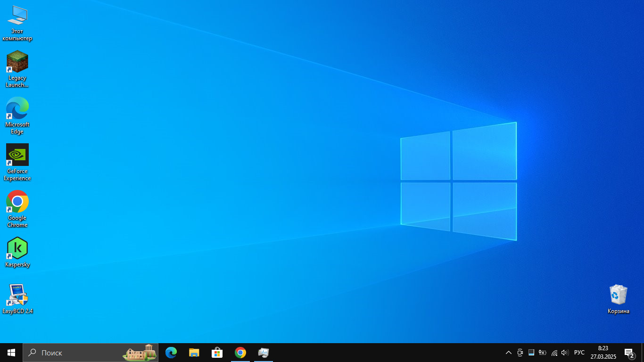The height and width of the screenshot is (362, 644).
Task: Switch to the system monitor taskbar app
Action: point(264,353)
